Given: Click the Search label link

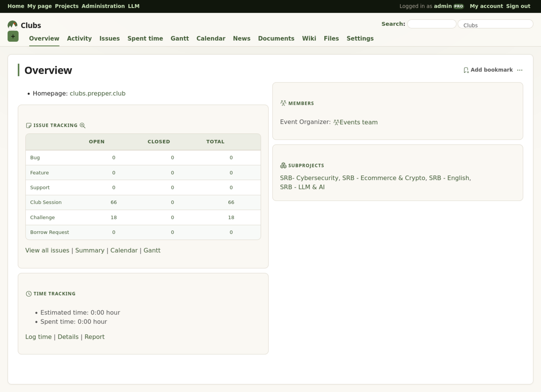Looking at the screenshot, I should (x=393, y=24).
